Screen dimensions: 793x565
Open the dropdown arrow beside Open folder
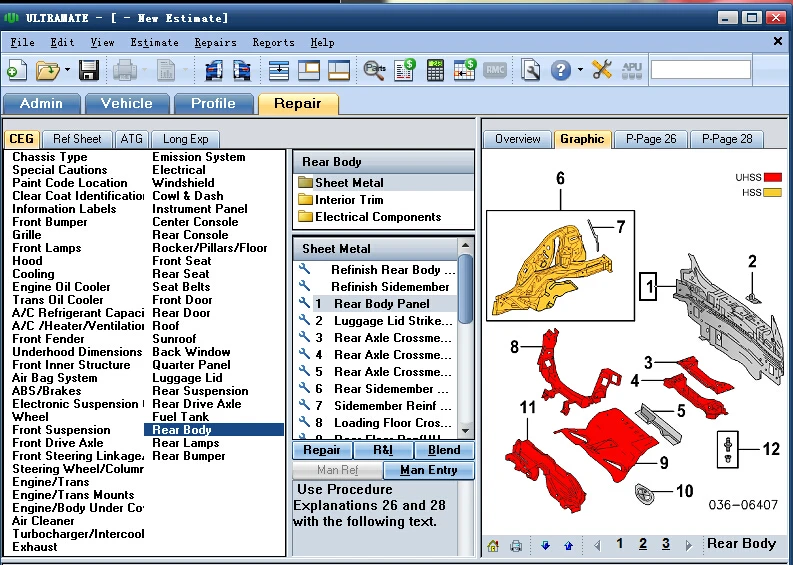[x=67, y=69]
